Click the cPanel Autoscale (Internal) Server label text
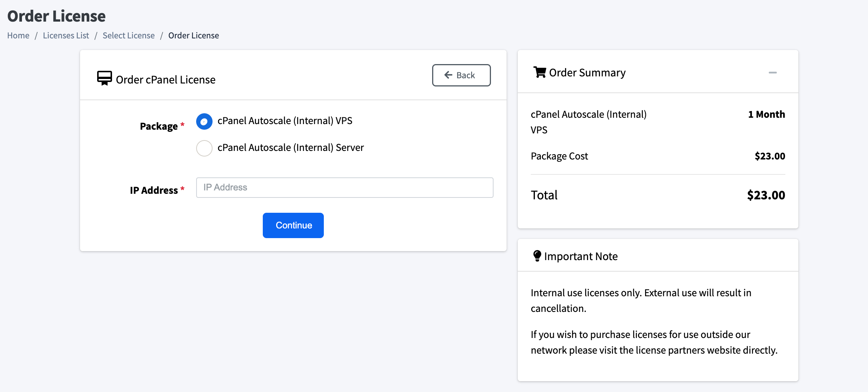 click(291, 148)
